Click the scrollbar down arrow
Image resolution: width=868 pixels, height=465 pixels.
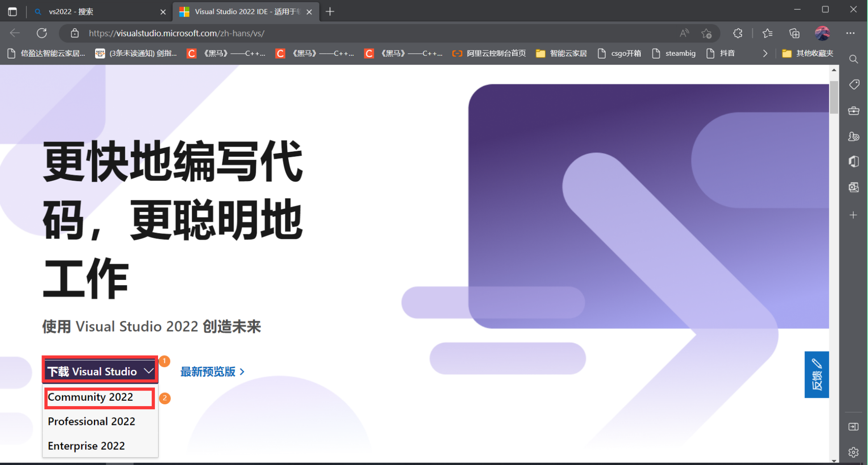click(834, 460)
